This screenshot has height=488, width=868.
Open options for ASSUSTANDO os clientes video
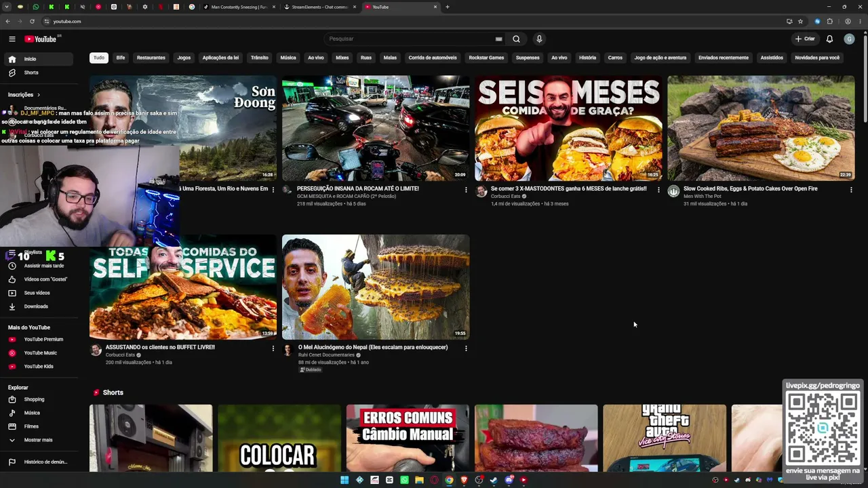pyautogui.click(x=273, y=348)
